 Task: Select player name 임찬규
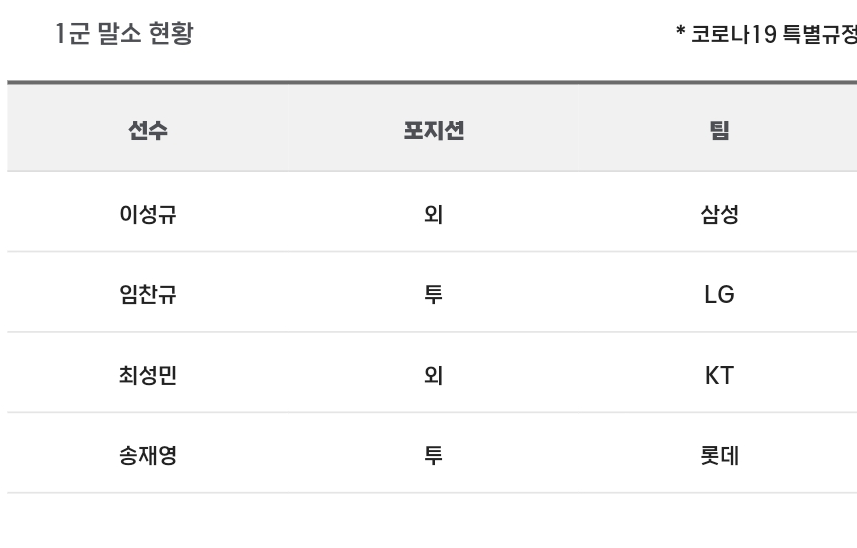(x=148, y=294)
